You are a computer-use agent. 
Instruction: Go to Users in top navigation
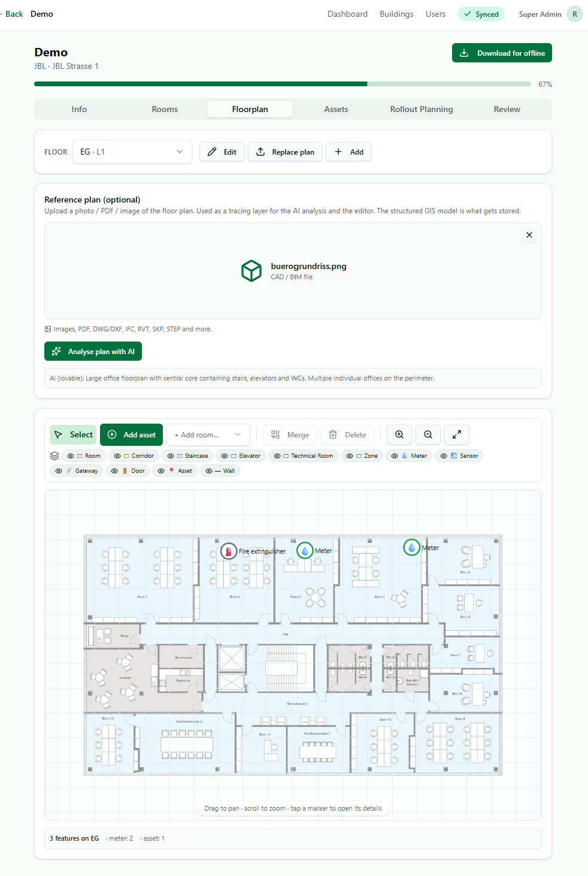(x=435, y=14)
